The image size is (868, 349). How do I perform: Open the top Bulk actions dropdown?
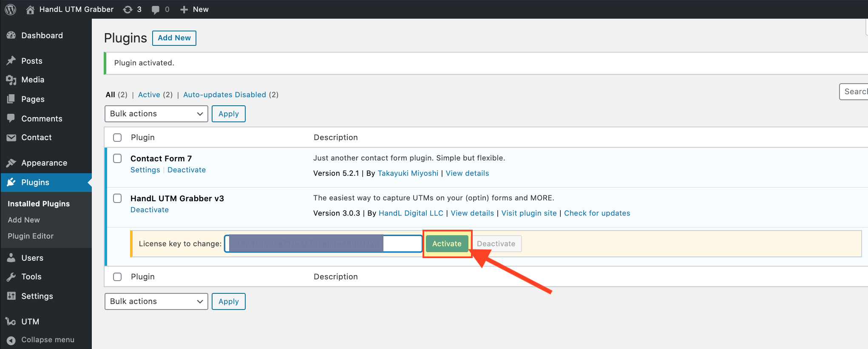coord(156,114)
